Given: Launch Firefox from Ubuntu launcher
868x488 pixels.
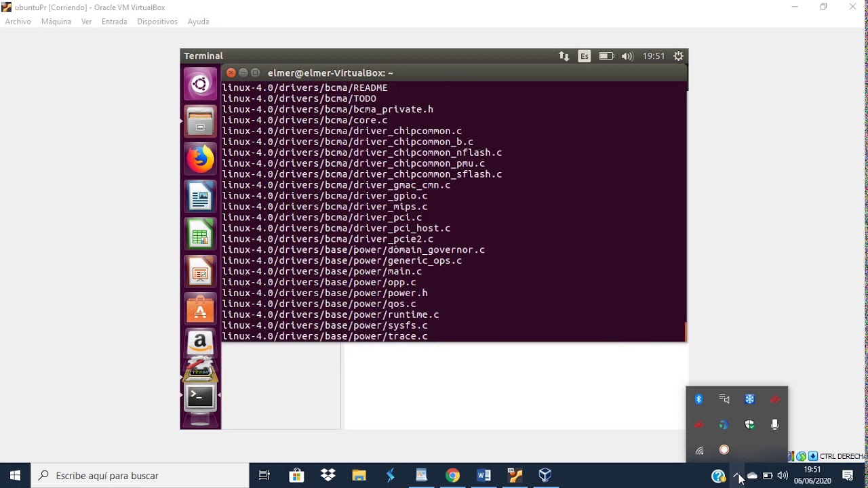Looking at the screenshot, I should coord(200,159).
